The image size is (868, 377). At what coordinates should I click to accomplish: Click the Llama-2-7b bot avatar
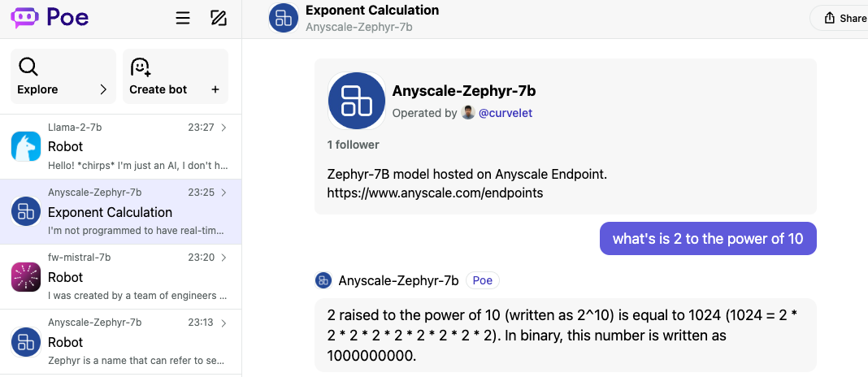pos(26,146)
